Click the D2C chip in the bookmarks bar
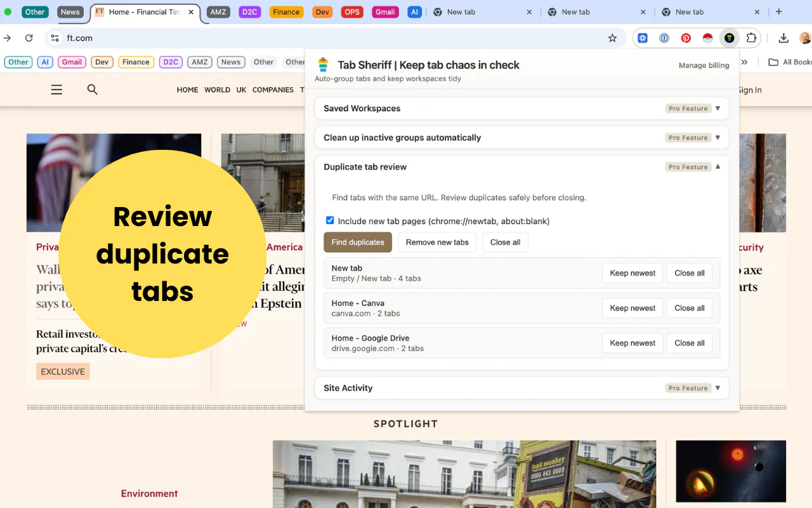Image resolution: width=812 pixels, height=508 pixels. [171, 62]
